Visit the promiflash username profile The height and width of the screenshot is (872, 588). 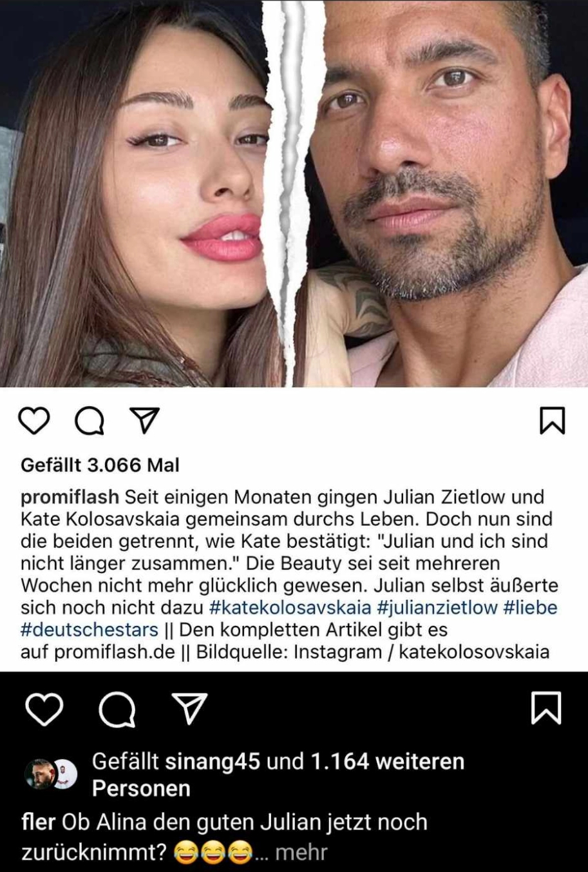click(x=70, y=498)
